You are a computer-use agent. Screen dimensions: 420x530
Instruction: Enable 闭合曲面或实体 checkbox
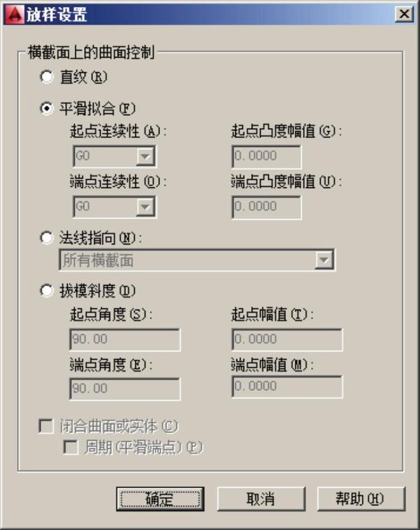tap(46, 427)
